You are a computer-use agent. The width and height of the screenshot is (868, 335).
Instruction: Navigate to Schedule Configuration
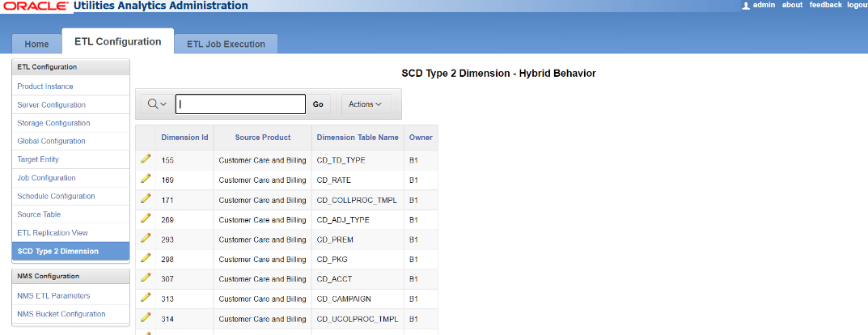pos(56,196)
